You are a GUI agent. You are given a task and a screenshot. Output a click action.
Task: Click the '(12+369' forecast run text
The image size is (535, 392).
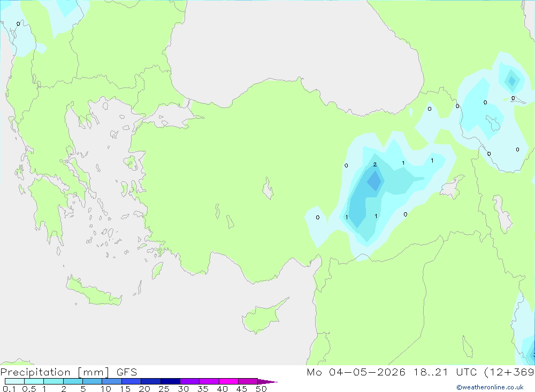509,372
